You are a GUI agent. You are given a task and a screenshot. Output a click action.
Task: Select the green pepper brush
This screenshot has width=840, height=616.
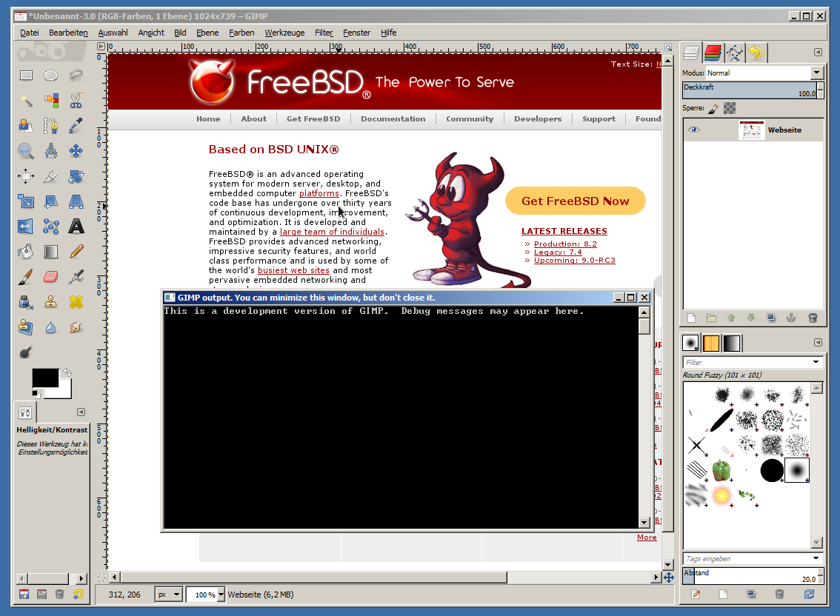point(721,470)
